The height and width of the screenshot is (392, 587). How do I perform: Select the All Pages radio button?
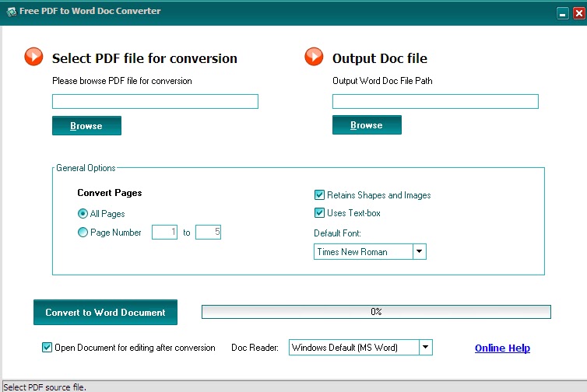[83, 214]
